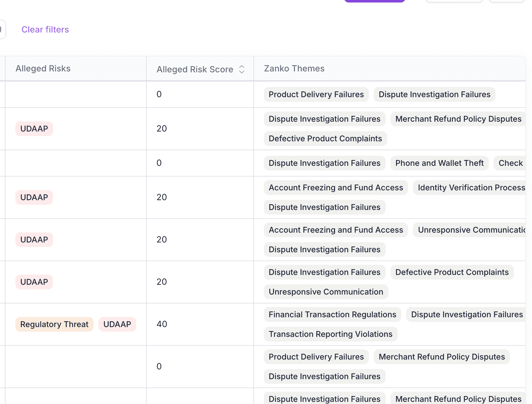The image size is (532, 404).
Task: Click the 'Regulatory Threat' risk tag
Action: 54,324
